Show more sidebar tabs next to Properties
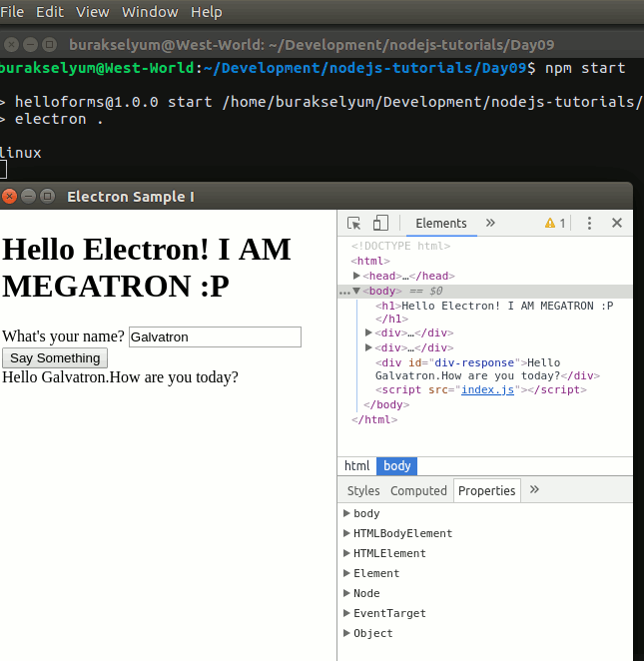The width and height of the screenshot is (644, 661). point(534,489)
